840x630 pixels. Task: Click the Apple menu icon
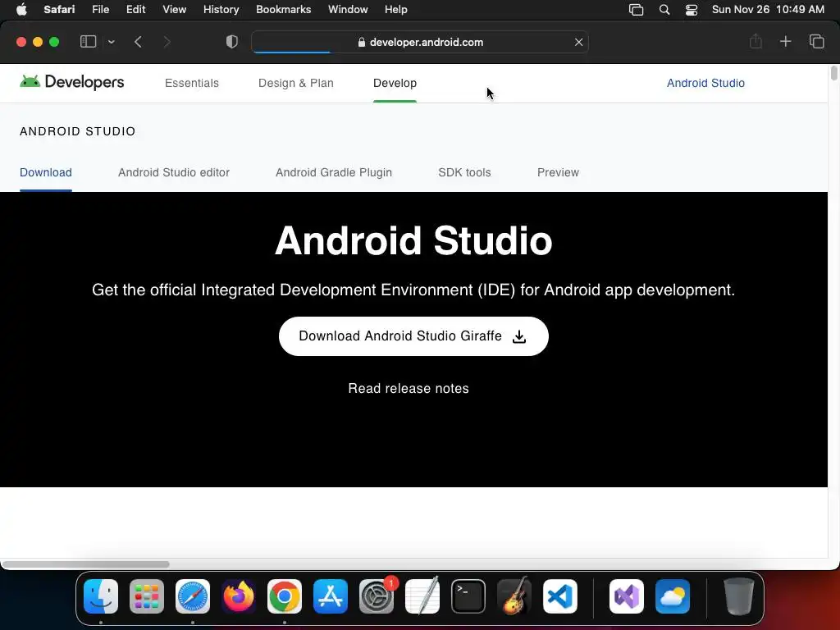[21, 10]
